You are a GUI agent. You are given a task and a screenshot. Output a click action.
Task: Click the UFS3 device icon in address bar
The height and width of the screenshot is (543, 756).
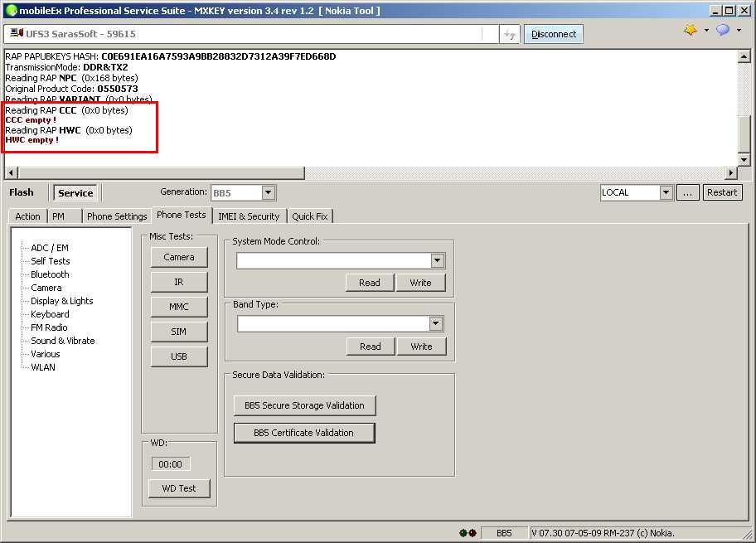17,33
